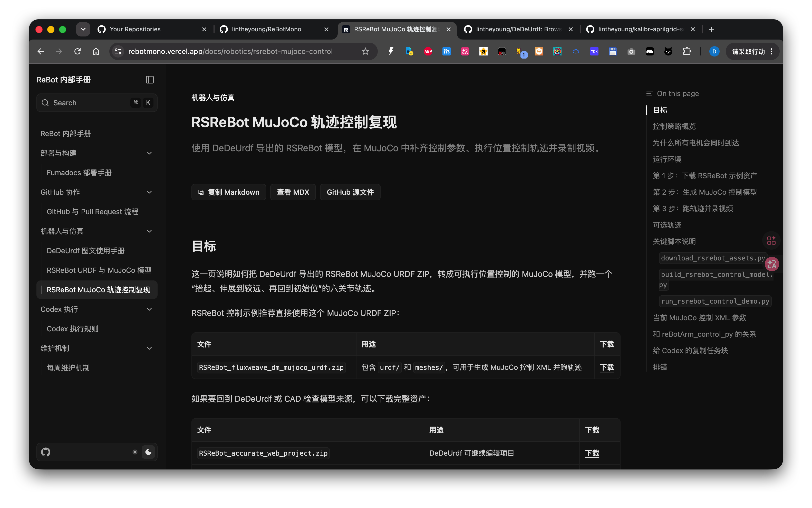Open the Extensions puzzle-piece menu
Screen dimensions: 812x508
(687, 51)
